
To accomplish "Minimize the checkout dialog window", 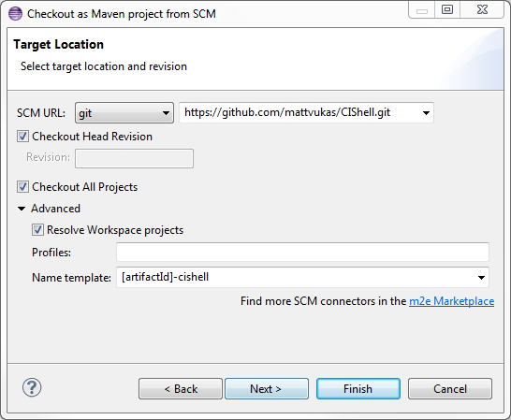I will 422,10.
